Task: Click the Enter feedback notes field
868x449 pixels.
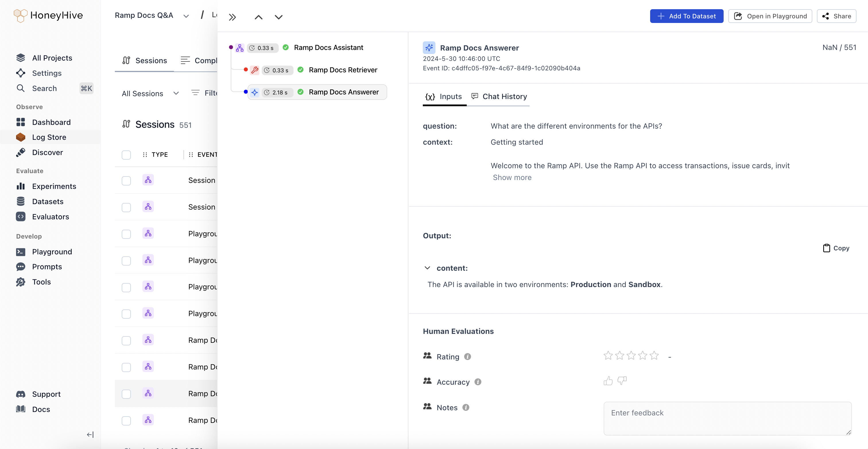Action: pos(727,418)
